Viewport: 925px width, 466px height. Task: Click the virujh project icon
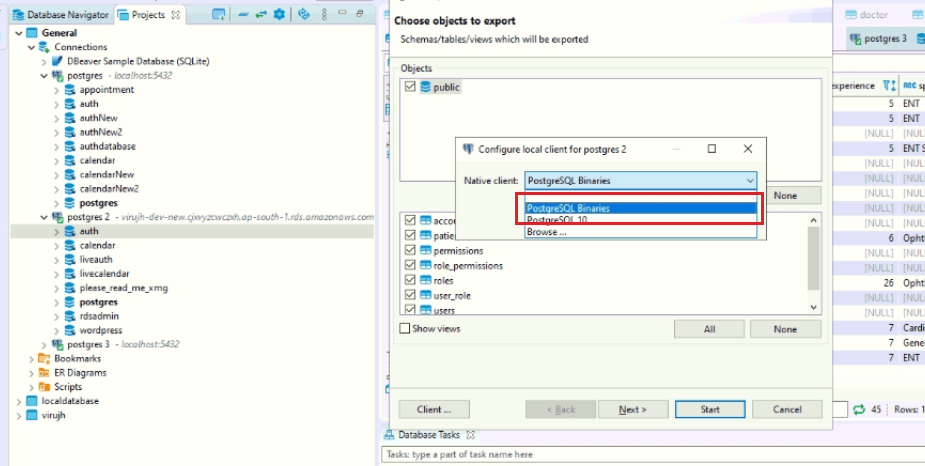[x=32, y=415]
